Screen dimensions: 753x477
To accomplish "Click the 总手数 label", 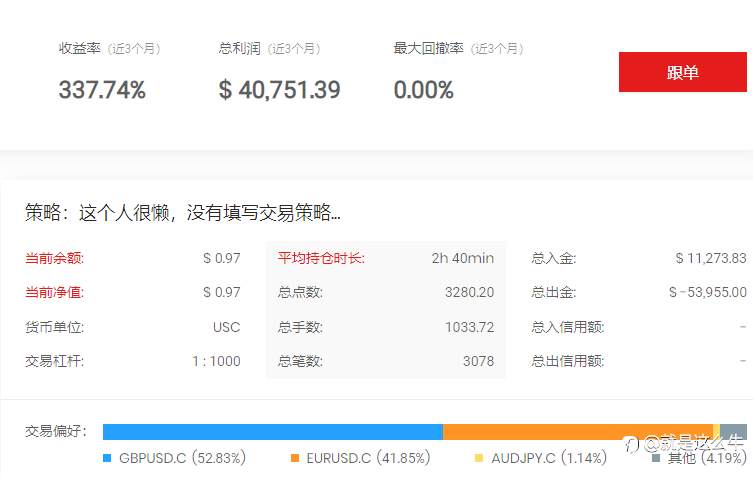I will [x=300, y=327].
